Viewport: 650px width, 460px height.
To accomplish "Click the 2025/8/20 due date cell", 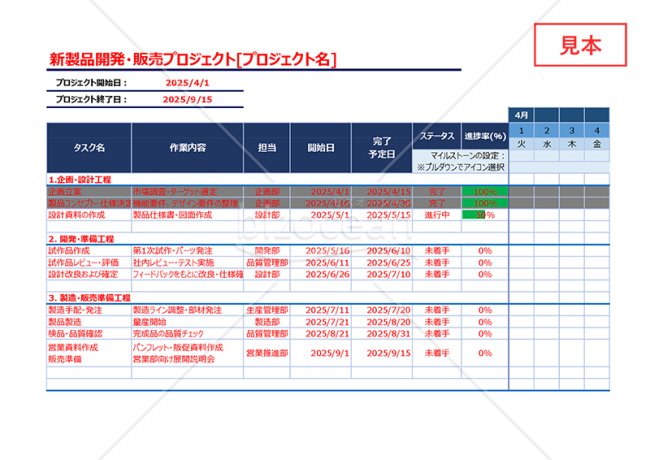I will pyautogui.click(x=382, y=322).
